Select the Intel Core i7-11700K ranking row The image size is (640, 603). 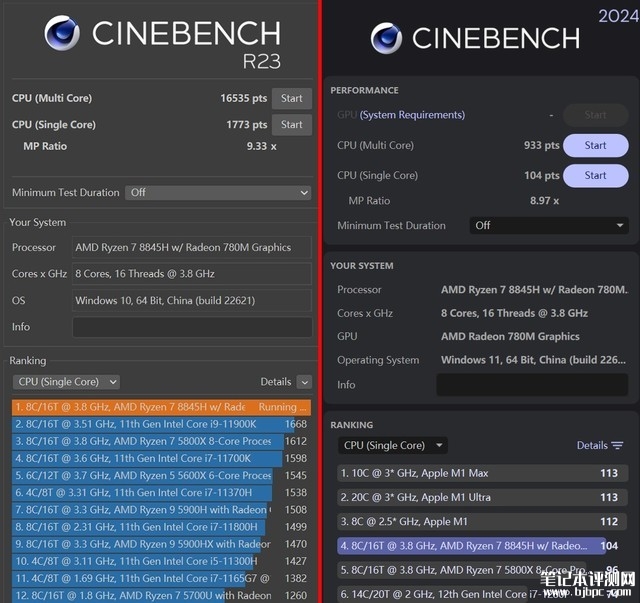pos(162,458)
